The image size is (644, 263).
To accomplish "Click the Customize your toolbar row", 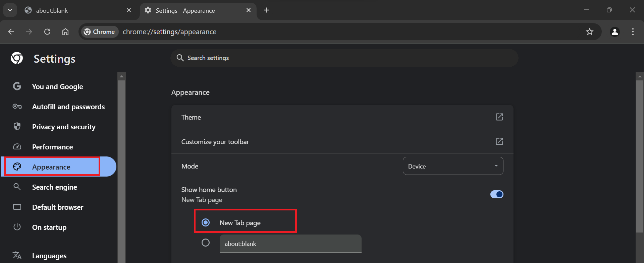I will 342,142.
